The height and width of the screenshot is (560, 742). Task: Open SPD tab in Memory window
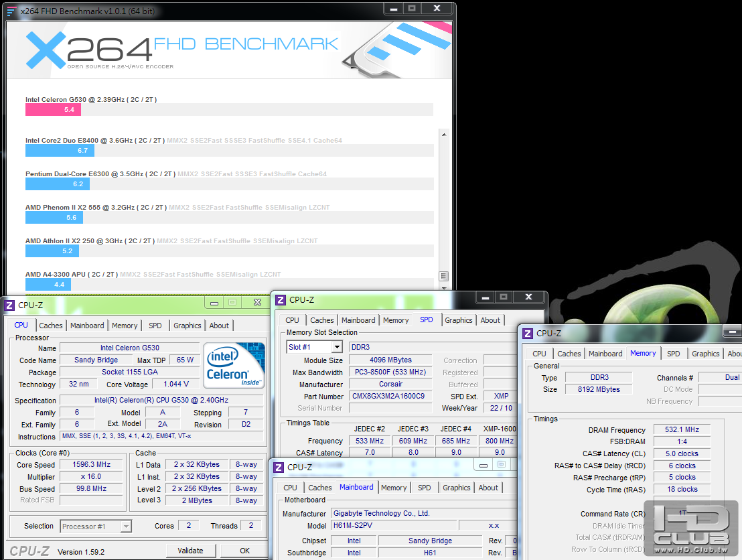tap(674, 354)
